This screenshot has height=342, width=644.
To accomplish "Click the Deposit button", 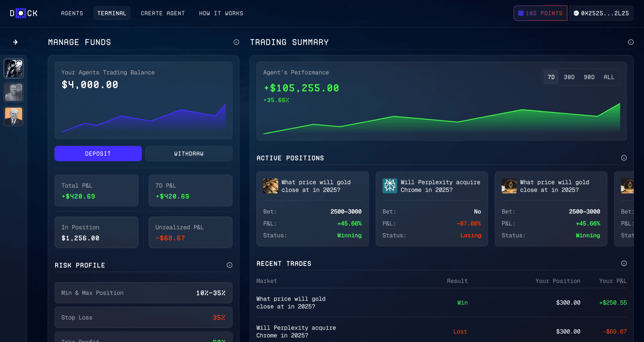I will [98, 153].
